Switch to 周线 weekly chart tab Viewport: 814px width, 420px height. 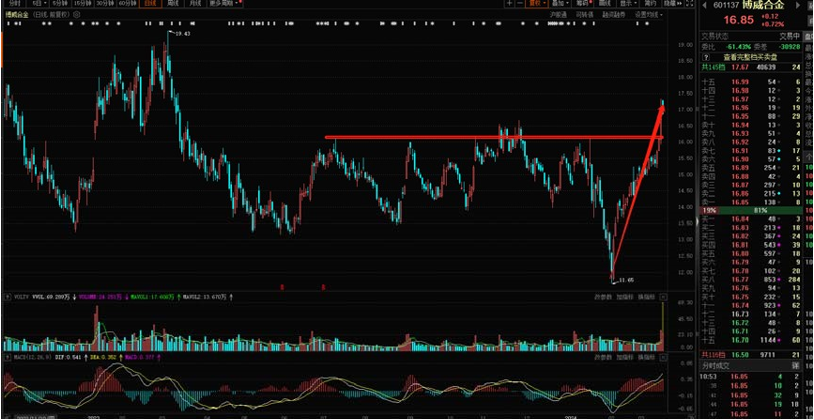click(x=173, y=4)
